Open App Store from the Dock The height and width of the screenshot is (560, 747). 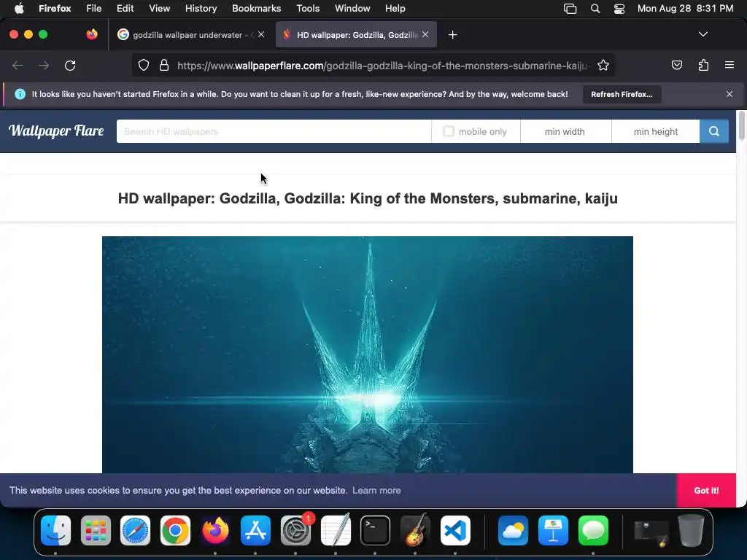coord(256,531)
